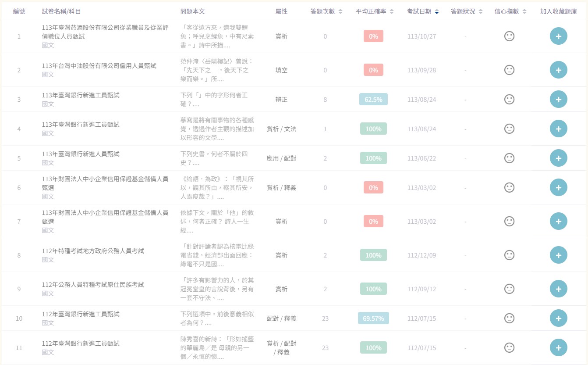Viewport: 588px width, 365px height.
Task: Click plus icon for question 3 row
Action: (x=558, y=100)
